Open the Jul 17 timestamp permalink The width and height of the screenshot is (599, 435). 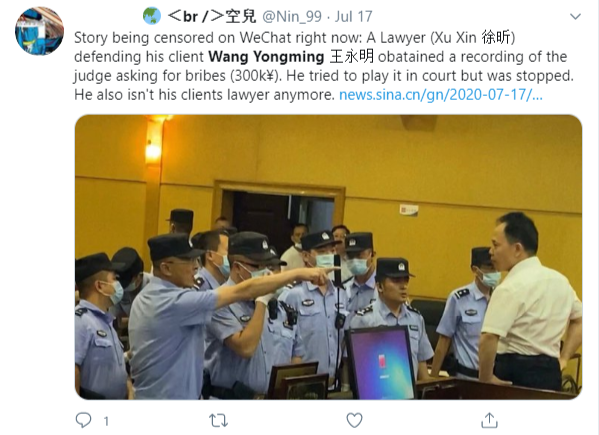(x=353, y=16)
